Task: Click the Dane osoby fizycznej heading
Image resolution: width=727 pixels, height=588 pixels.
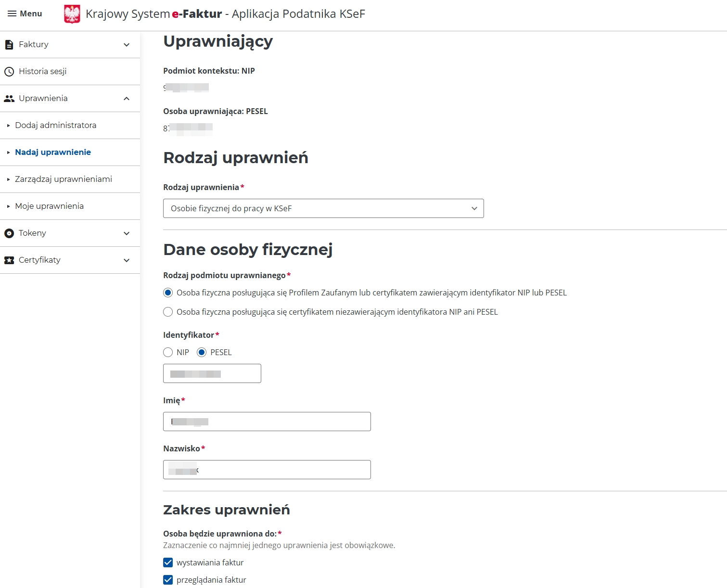Action: click(x=248, y=250)
